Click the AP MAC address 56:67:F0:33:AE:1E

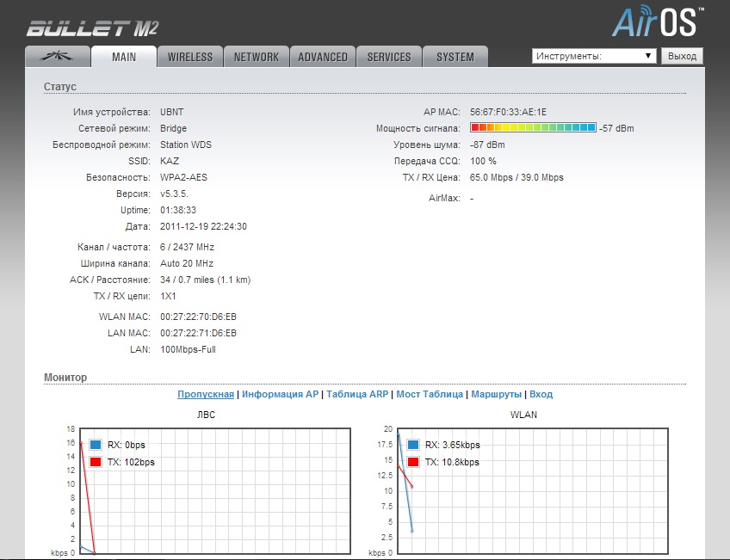coord(509,112)
